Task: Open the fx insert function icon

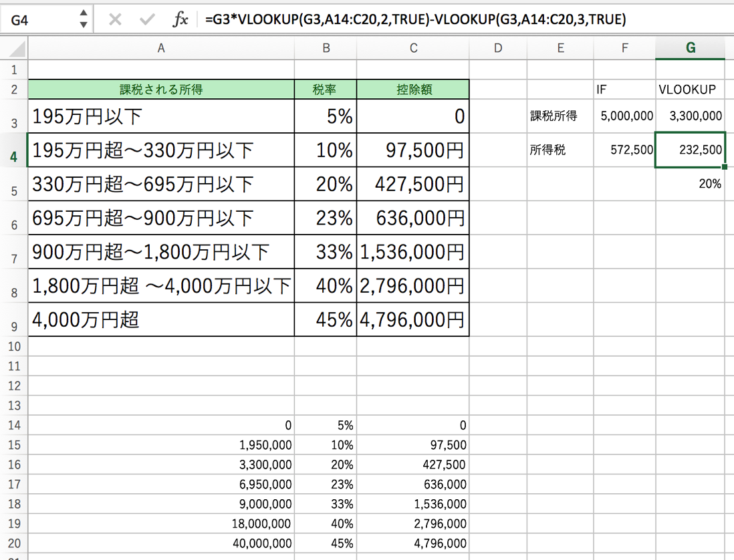Action: [180, 19]
